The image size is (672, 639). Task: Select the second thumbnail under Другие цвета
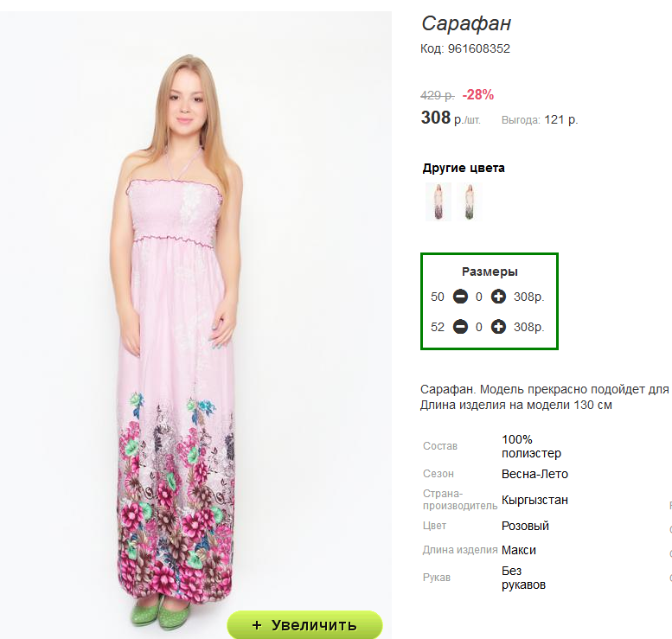[470, 201]
